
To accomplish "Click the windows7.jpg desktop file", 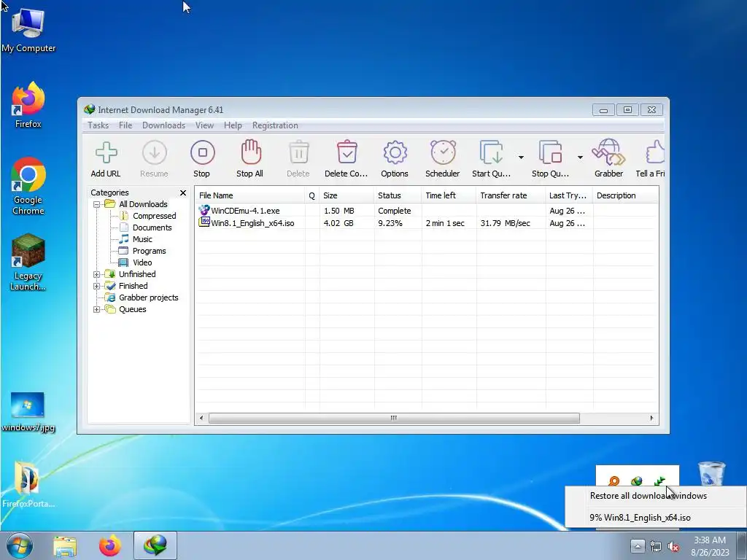I will coord(28,412).
